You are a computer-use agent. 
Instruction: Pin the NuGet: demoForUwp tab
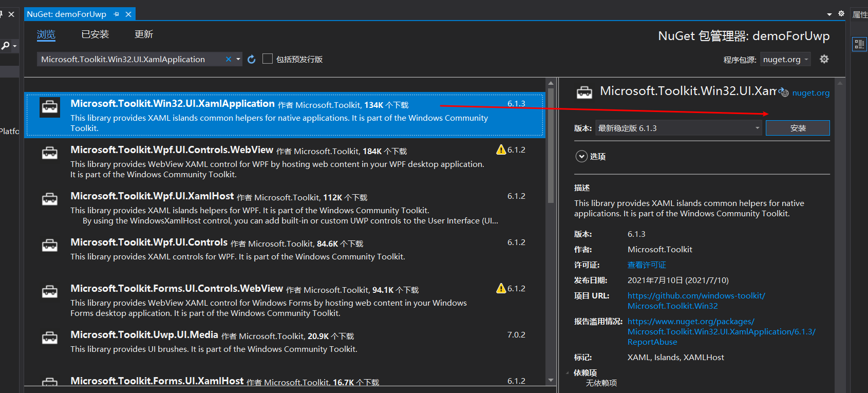117,14
